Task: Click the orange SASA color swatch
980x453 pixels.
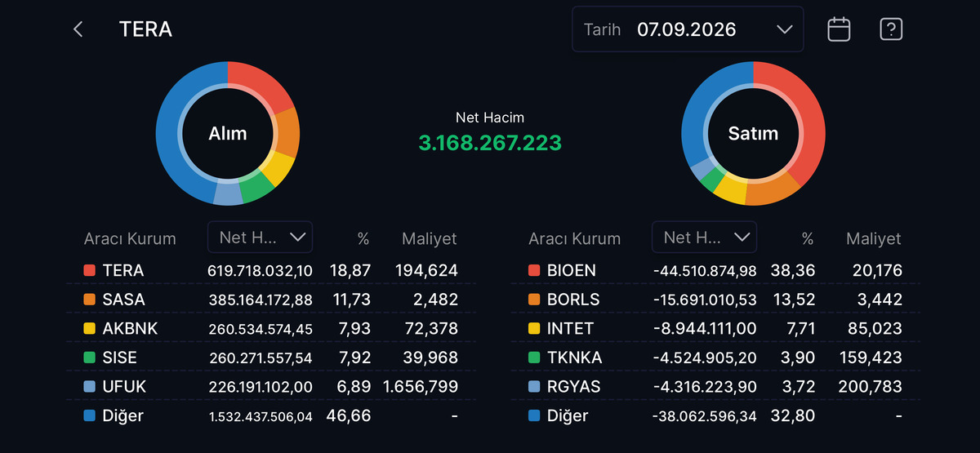Action: [90, 300]
